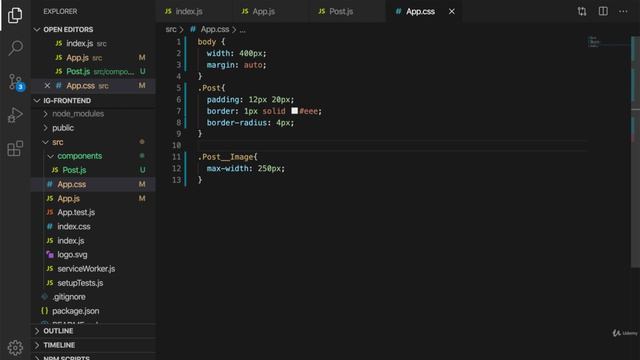Collapse the components folder

click(93, 156)
